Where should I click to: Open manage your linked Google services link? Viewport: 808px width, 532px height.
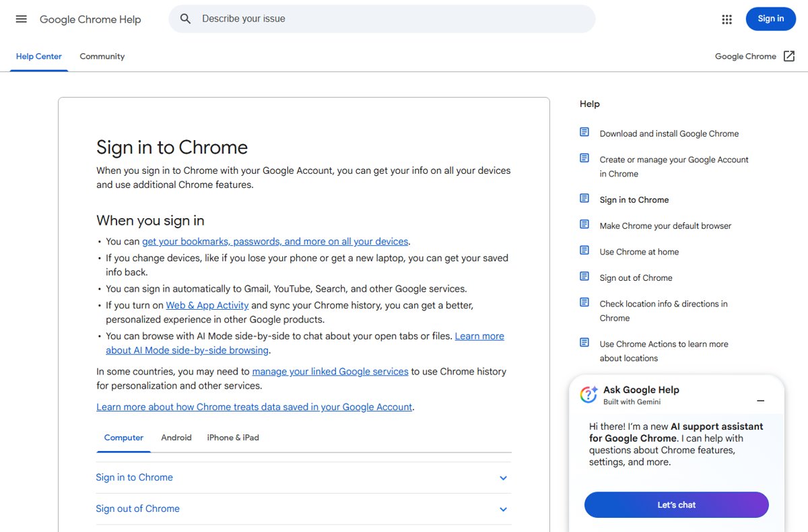pyautogui.click(x=330, y=371)
